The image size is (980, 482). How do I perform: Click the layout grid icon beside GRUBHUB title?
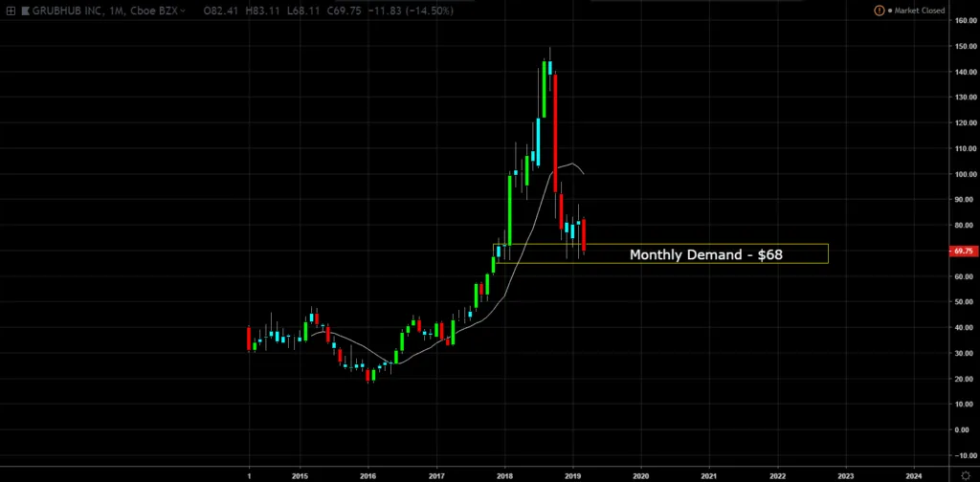click(11, 11)
